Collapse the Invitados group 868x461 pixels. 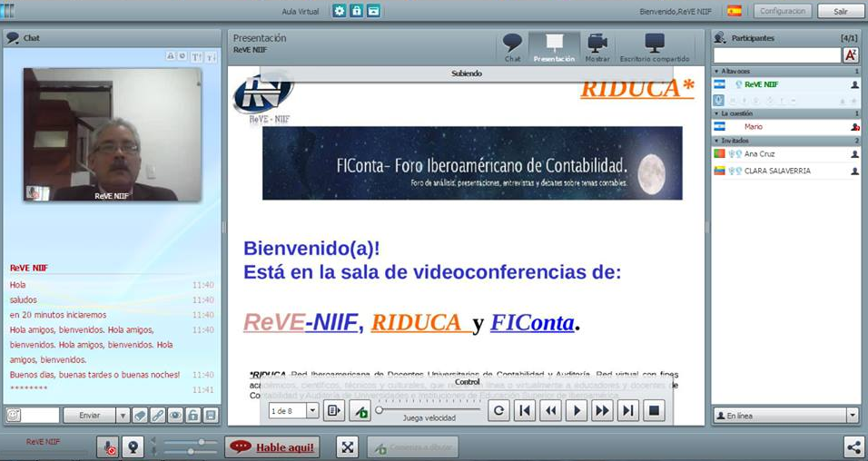(x=717, y=142)
